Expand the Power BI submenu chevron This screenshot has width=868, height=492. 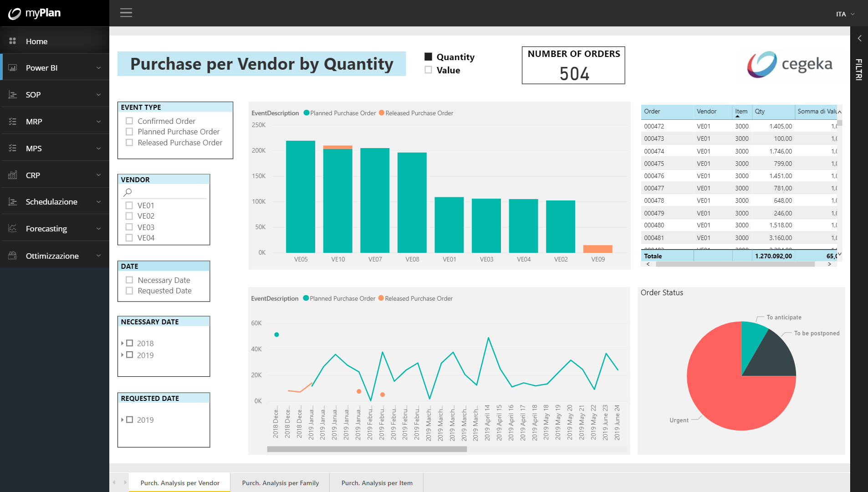pos(99,68)
